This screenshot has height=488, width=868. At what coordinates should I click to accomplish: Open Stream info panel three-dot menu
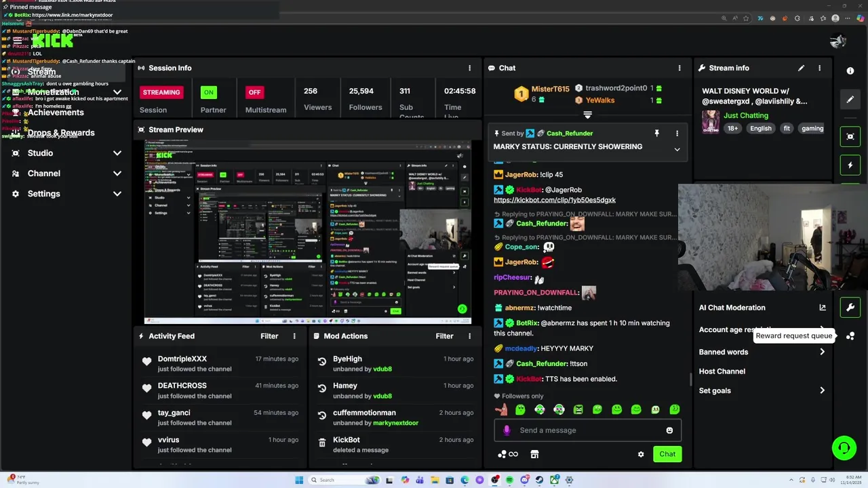tap(819, 68)
